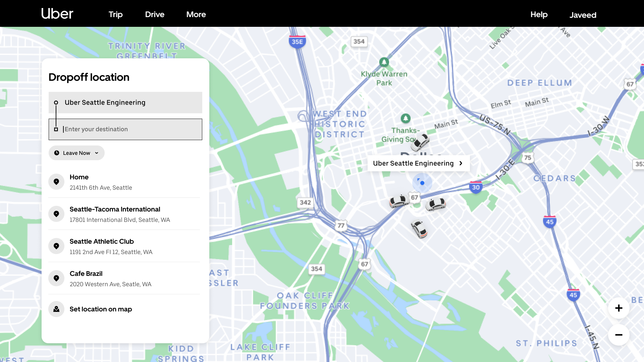Click the pin icon beside Cafe Brazil
This screenshot has height=362, width=644.
pos(56,278)
